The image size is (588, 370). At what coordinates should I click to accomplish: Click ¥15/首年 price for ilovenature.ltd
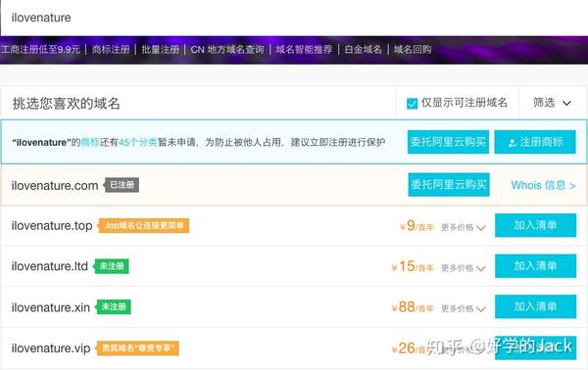point(413,266)
